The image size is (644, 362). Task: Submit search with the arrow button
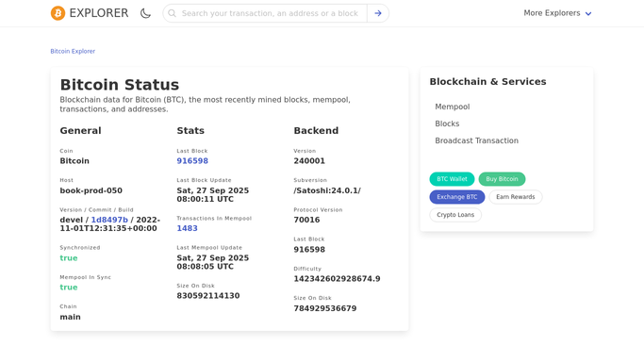coord(378,13)
